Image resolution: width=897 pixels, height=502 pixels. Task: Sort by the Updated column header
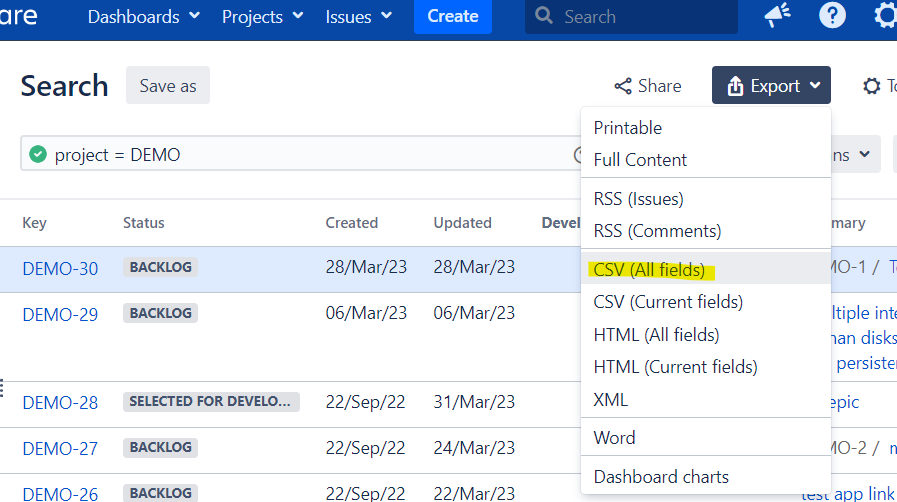click(462, 223)
